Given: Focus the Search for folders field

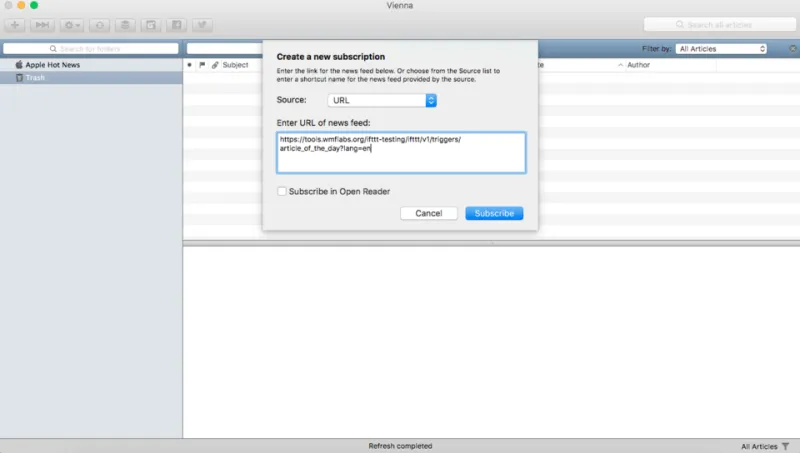Looking at the screenshot, I should (x=91, y=49).
